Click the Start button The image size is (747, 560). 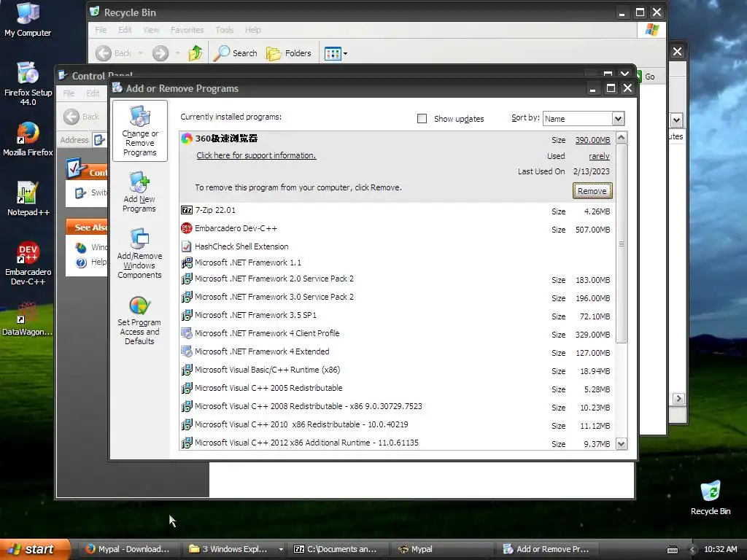(x=36, y=550)
